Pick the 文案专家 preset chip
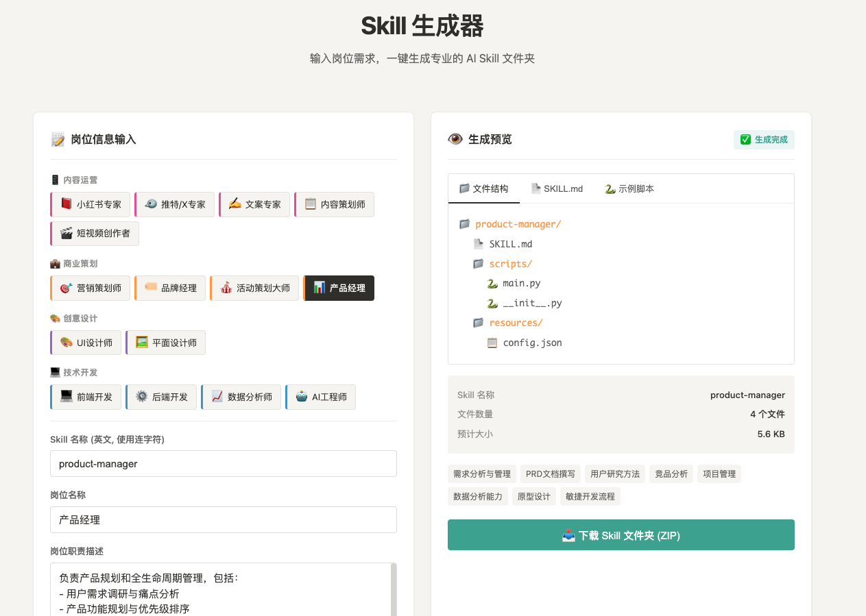 pyautogui.click(x=255, y=204)
